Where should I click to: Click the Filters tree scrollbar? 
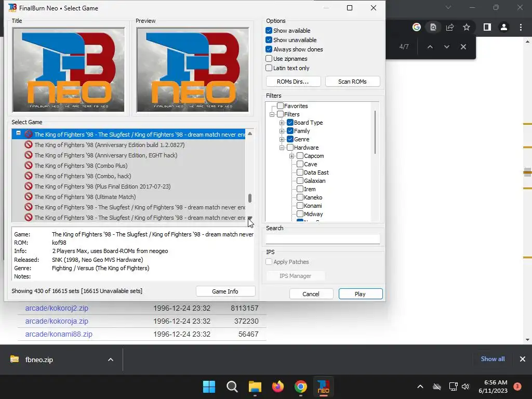pyautogui.click(x=375, y=132)
